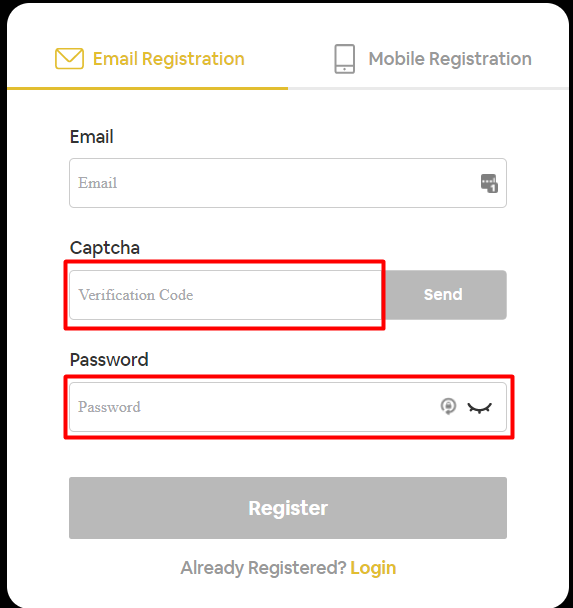Click the Captcha field label
This screenshot has height=608, width=573.
(x=105, y=248)
